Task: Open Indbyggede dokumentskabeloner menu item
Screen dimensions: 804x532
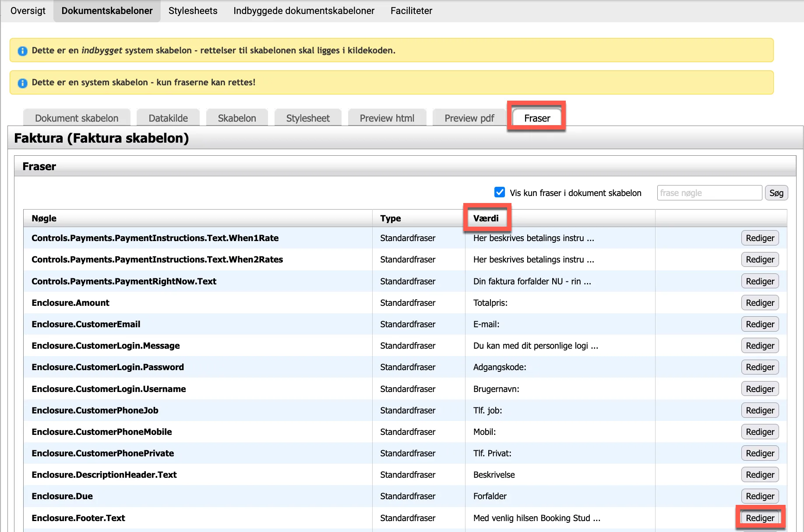Action: click(x=304, y=11)
